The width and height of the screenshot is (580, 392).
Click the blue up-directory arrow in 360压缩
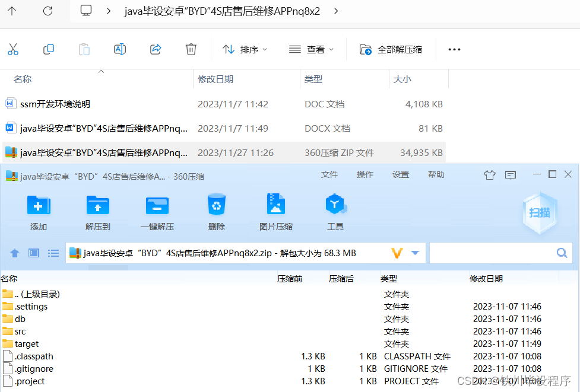(15, 253)
